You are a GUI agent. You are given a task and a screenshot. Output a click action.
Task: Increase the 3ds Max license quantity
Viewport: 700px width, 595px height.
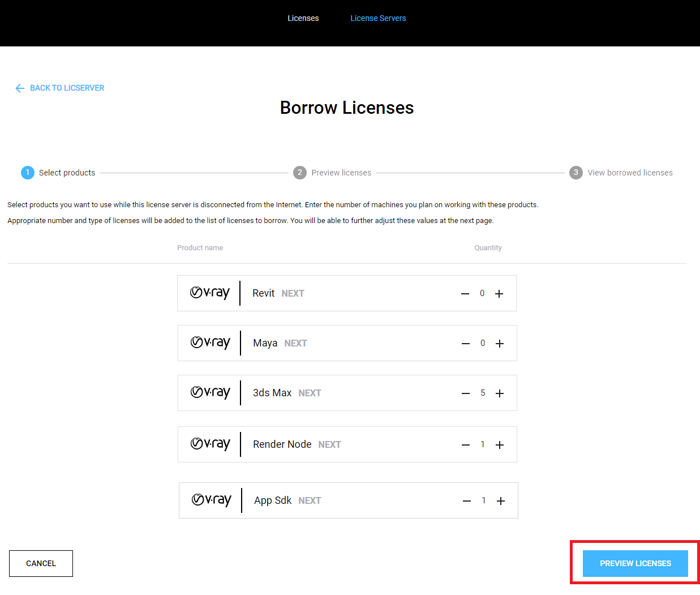click(x=499, y=393)
